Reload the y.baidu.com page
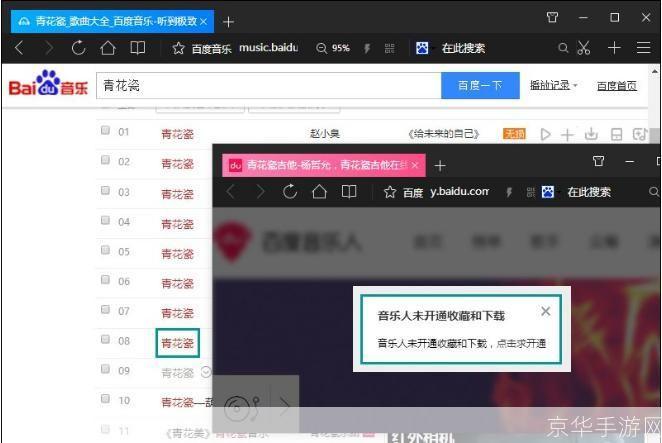Viewport: 662px width, 443px height. click(x=290, y=192)
